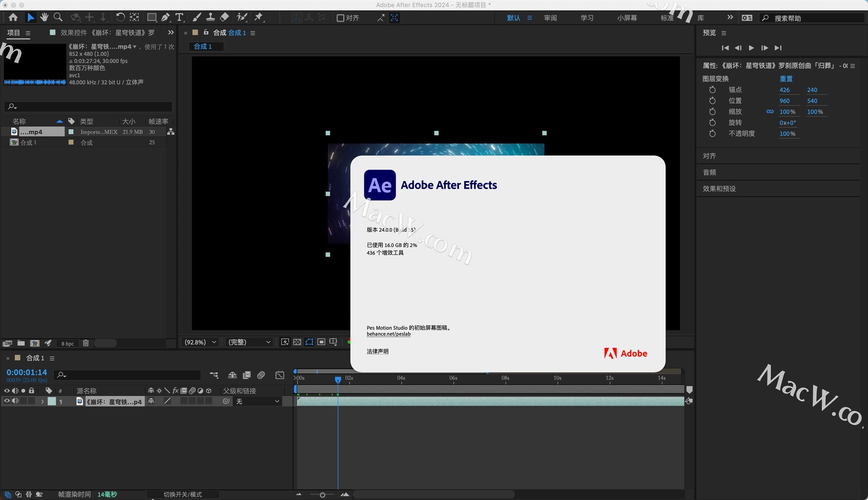Screen dimensions: 868x500
Task: Open 法律声明 link in About dialog
Action: (x=377, y=351)
